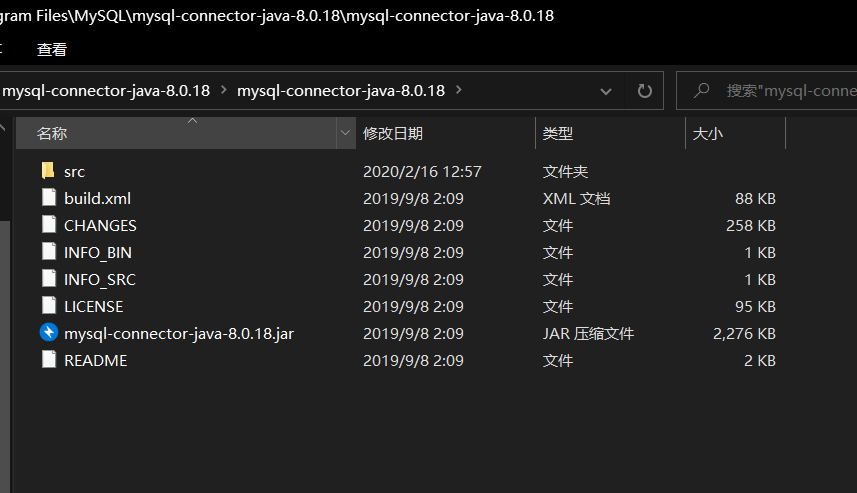The image size is (857, 493).
Task: Select the build.xml file name
Action: 97,198
